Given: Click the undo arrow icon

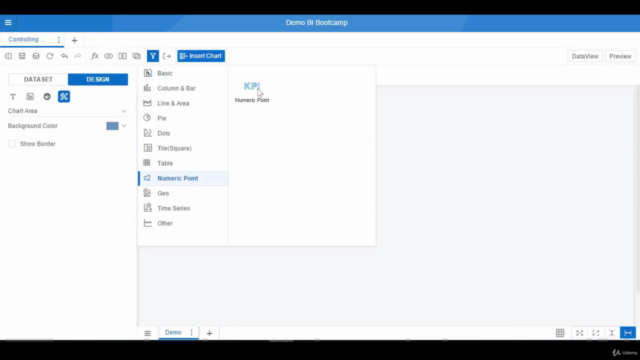Looking at the screenshot, I should tap(64, 56).
